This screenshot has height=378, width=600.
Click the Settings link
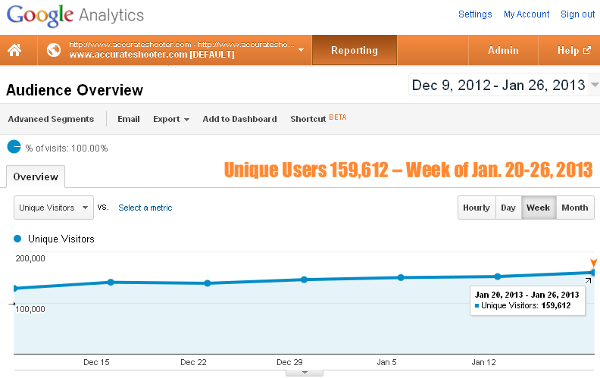coord(475,14)
